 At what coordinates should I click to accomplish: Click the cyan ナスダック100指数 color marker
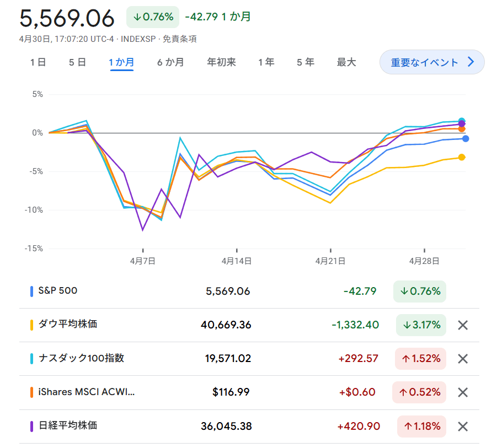(31, 359)
